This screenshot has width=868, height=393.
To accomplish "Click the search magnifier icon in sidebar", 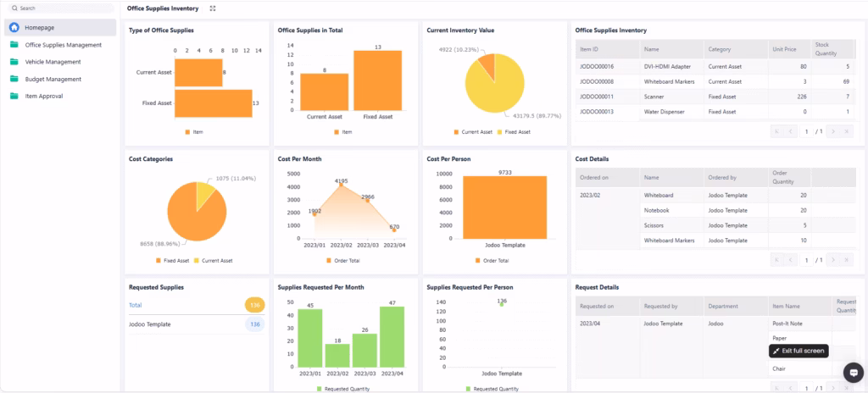I will point(14,8).
